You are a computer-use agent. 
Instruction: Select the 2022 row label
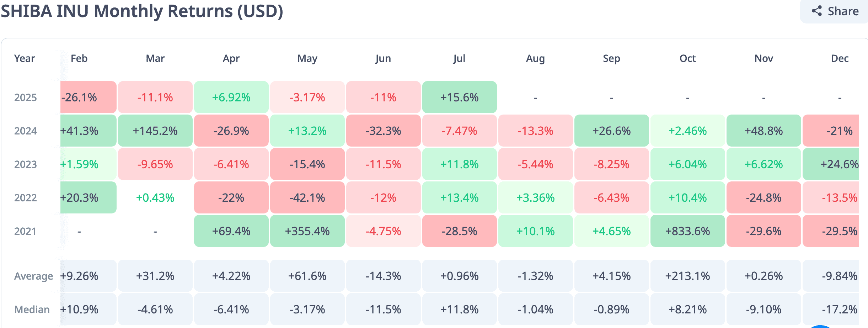(26, 198)
